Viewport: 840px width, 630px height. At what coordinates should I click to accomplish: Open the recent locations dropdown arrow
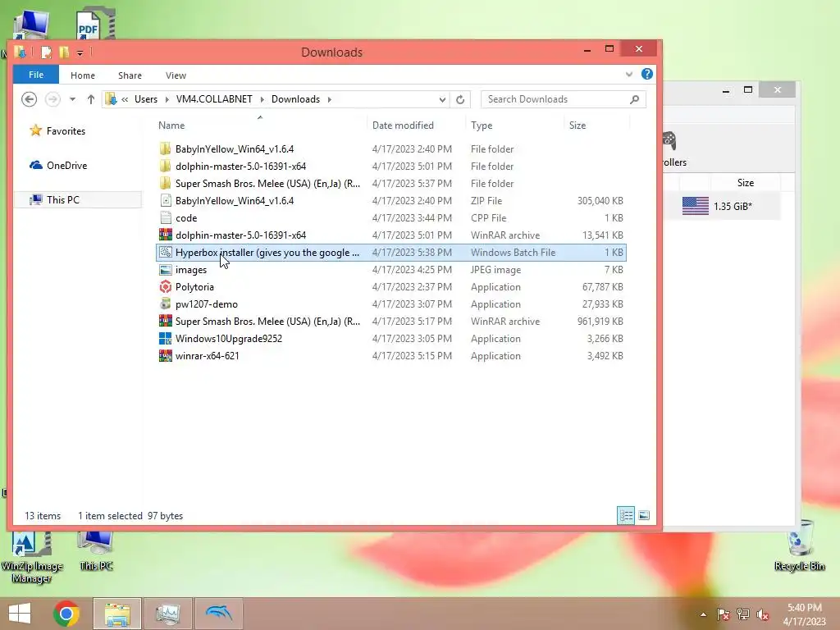pyautogui.click(x=72, y=99)
